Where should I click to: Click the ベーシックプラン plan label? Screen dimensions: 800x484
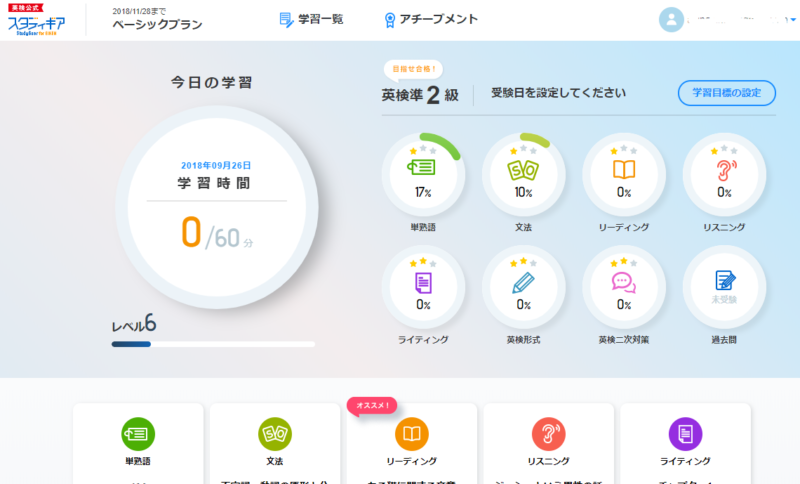157,24
